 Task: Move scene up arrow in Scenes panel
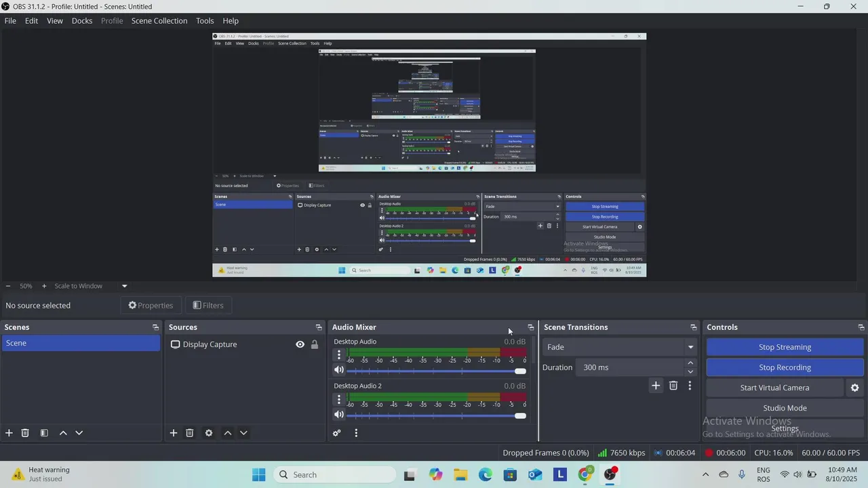pyautogui.click(x=63, y=433)
